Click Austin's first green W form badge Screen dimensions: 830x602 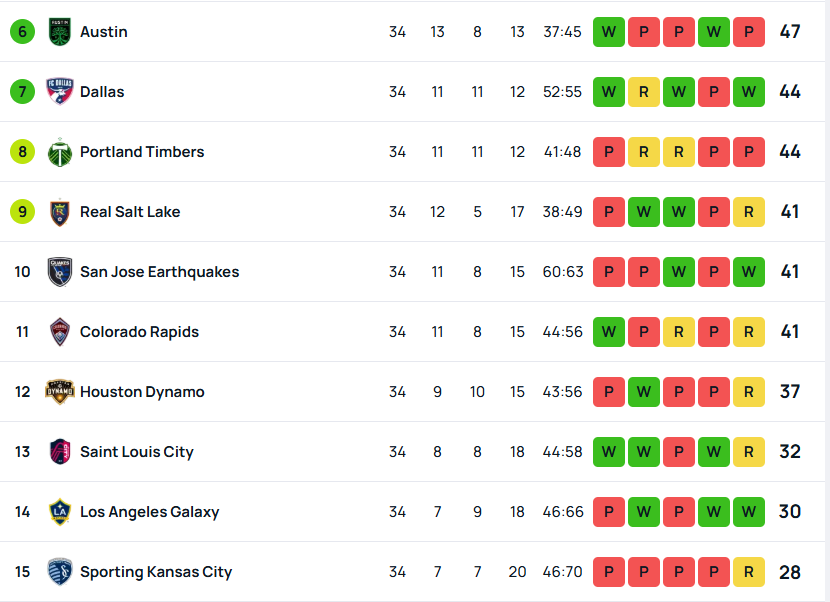pyautogui.click(x=608, y=32)
